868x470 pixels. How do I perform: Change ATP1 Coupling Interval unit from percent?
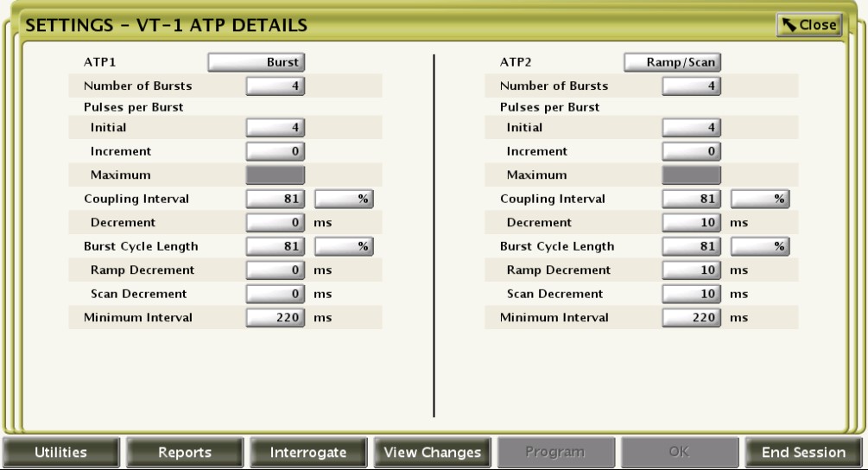pyautogui.click(x=343, y=199)
